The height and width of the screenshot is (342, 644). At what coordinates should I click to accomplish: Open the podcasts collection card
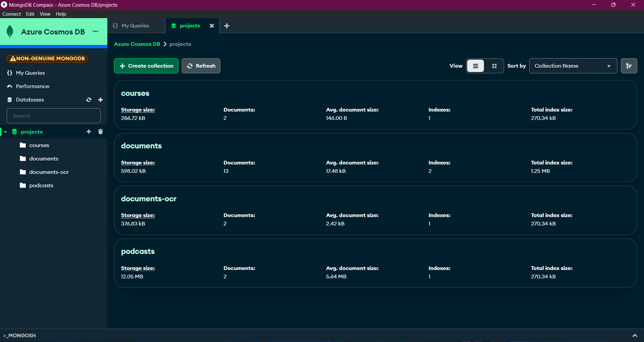(x=375, y=263)
